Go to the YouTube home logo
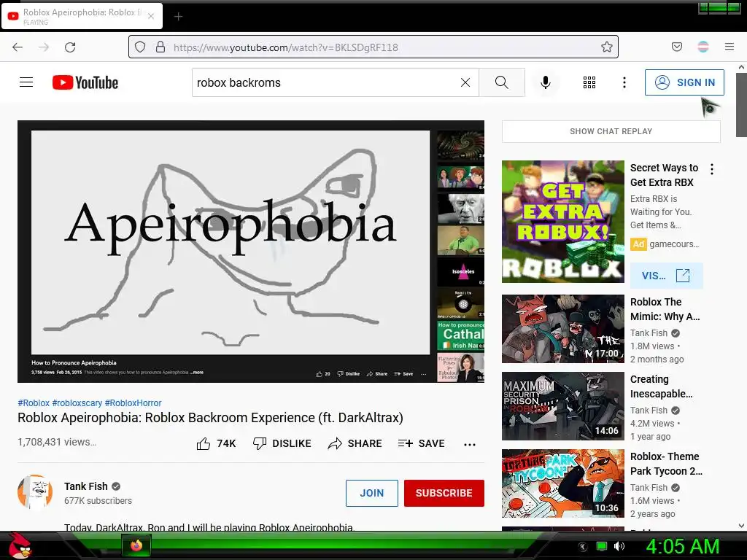This screenshot has width=747, height=560. coord(85,82)
